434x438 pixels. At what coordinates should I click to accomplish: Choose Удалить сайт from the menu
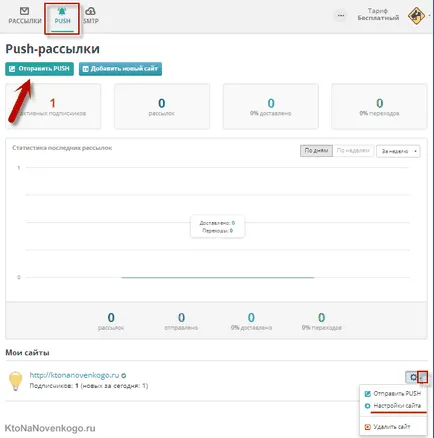[387, 427]
